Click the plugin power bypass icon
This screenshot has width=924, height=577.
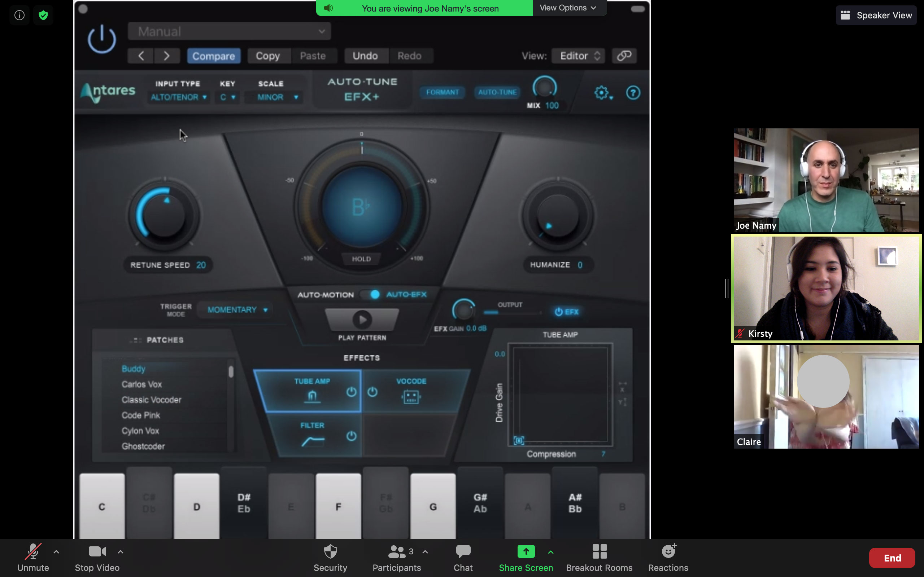[101, 39]
